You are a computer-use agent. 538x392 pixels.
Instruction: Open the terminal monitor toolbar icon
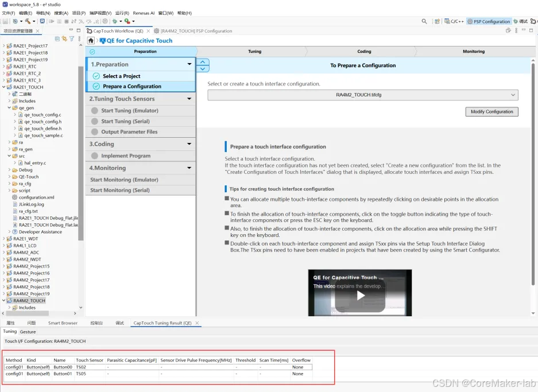(x=42, y=21)
